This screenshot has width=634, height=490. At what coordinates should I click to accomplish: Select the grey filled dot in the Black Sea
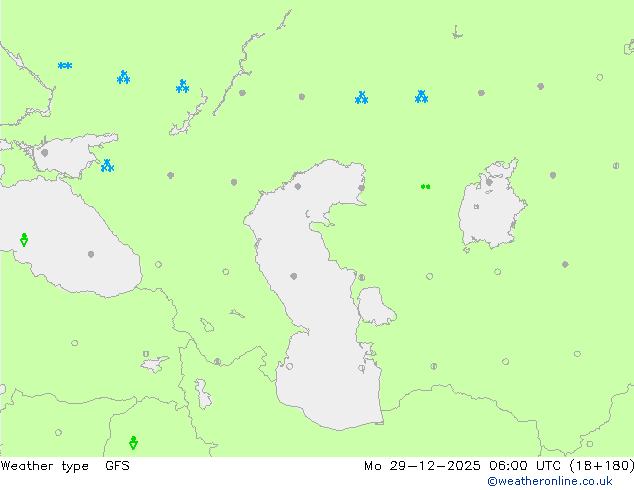coord(91,254)
